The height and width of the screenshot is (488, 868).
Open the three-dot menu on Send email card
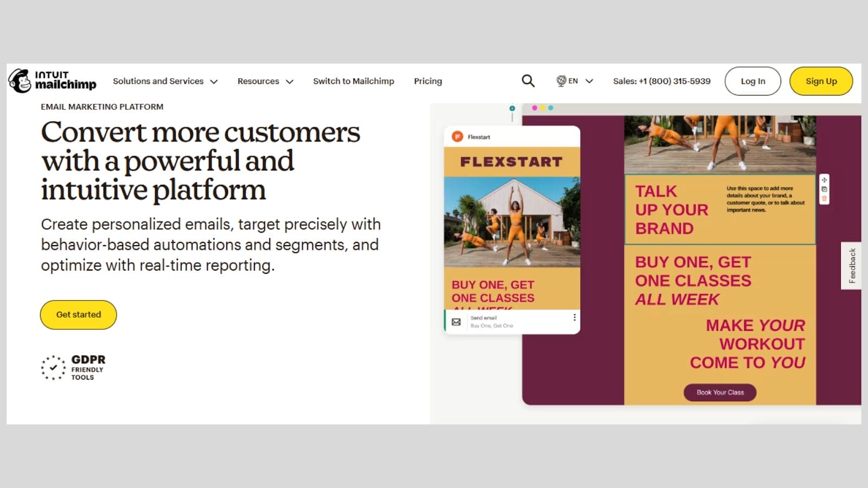[574, 317]
